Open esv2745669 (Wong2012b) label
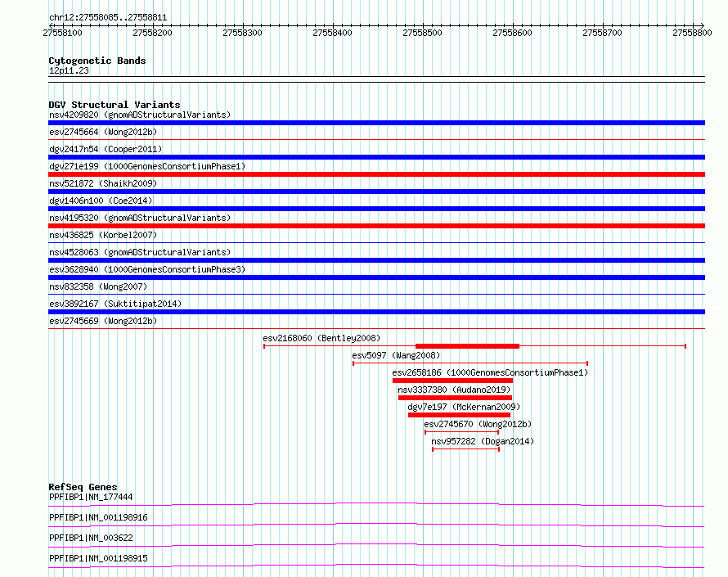The image size is (728, 577). [x=103, y=321]
